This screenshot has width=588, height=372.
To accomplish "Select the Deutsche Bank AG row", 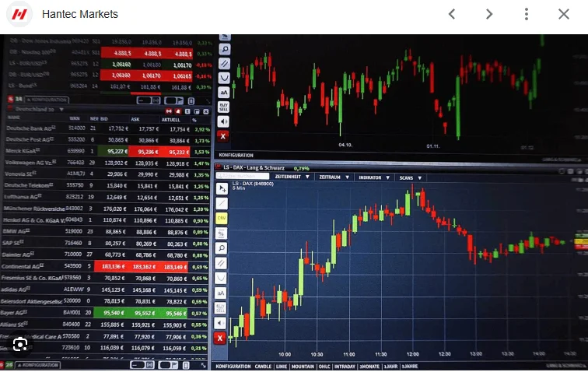I will (108, 128).
